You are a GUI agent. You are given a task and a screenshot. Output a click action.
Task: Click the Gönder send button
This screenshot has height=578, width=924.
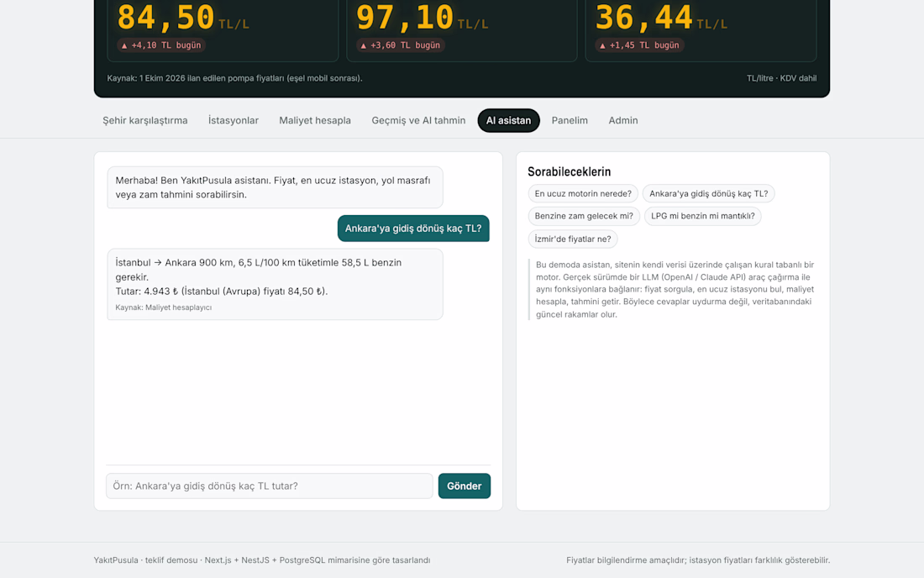pyautogui.click(x=465, y=486)
